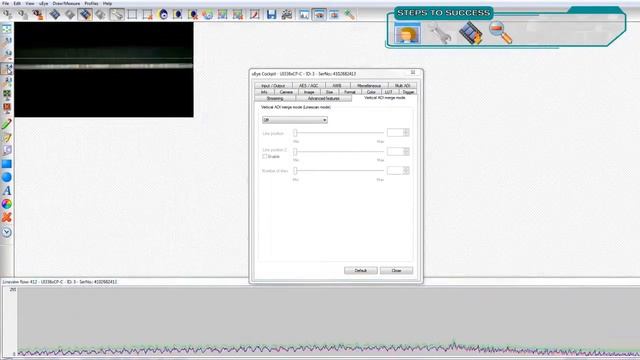Click the highlighted line view toolbar icon
Viewport: 640px width, 360px height.
[319, 15]
